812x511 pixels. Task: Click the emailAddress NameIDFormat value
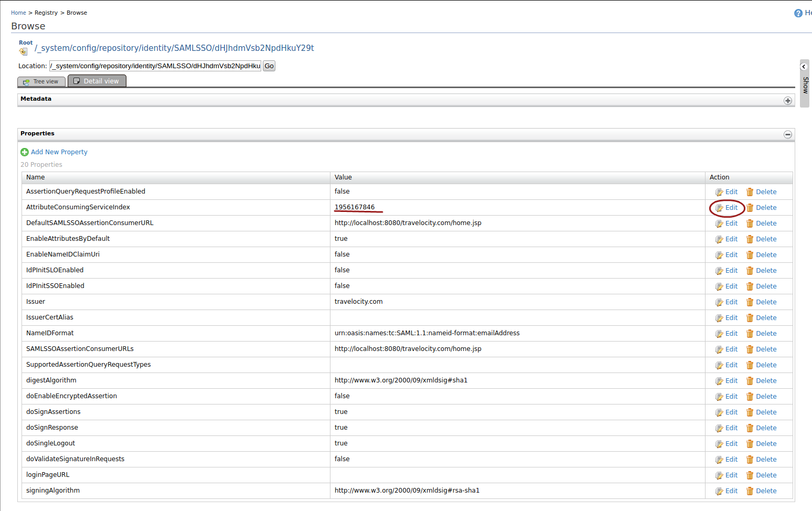click(427, 333)
